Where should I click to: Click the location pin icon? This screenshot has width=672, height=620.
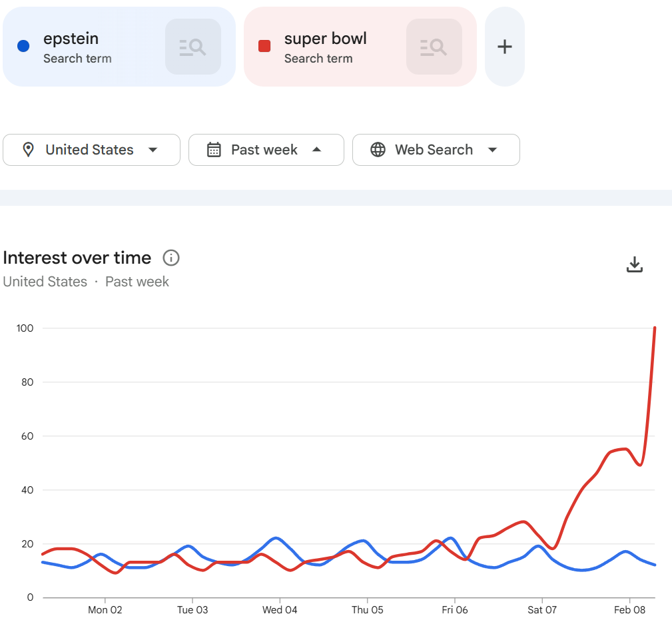click(x=28, y=150)
